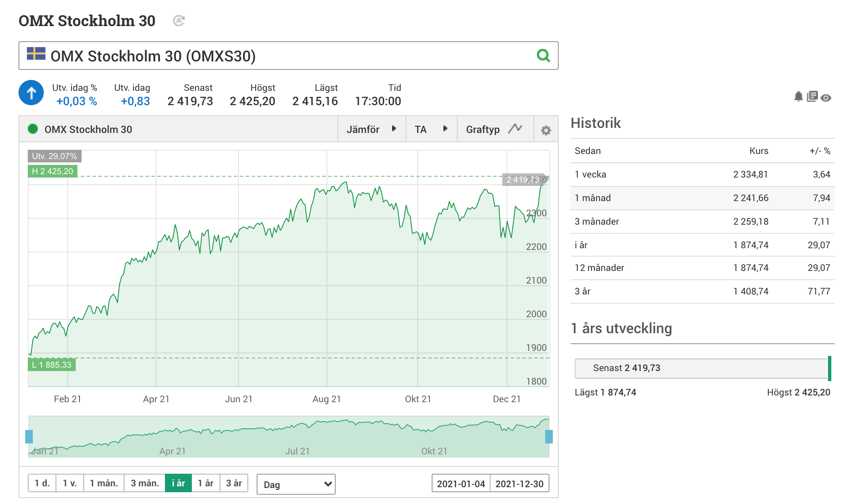
Task: Click the Tid value 17:30:00
Action: point(378,101)
